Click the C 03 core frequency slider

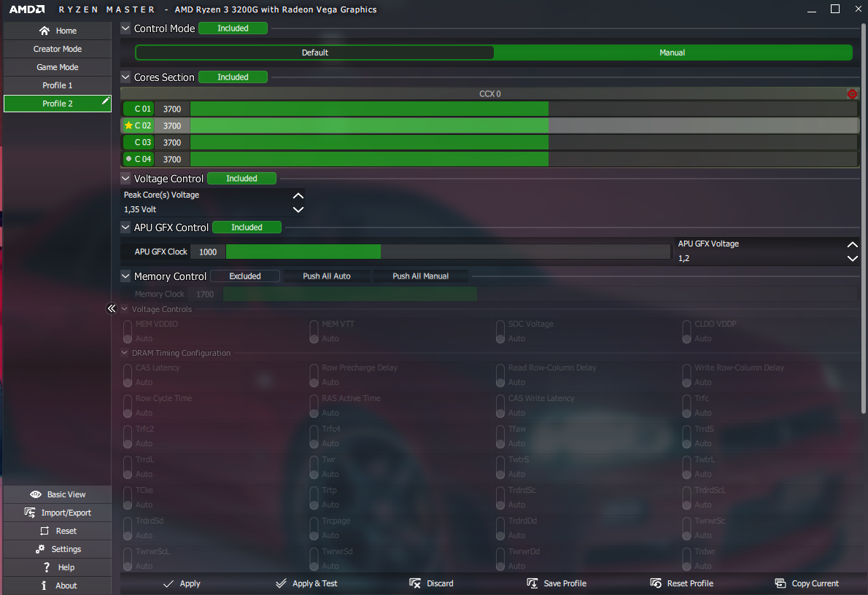click(x=524, y=142)
